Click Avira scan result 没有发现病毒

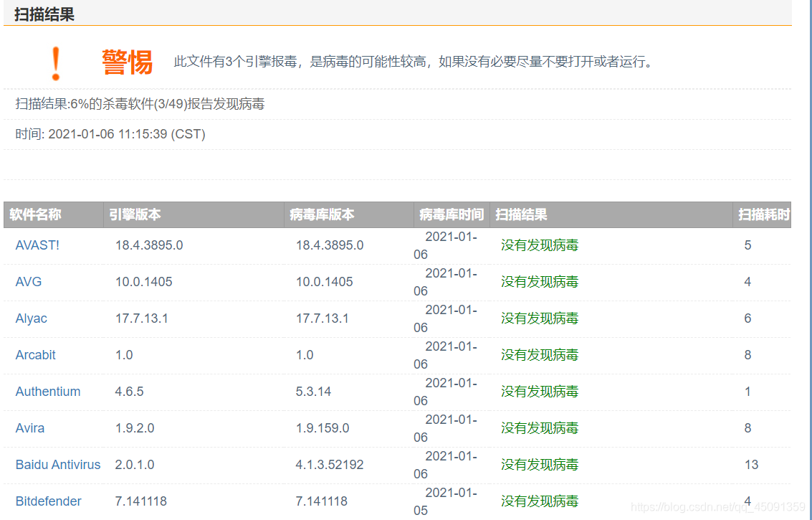540,428
